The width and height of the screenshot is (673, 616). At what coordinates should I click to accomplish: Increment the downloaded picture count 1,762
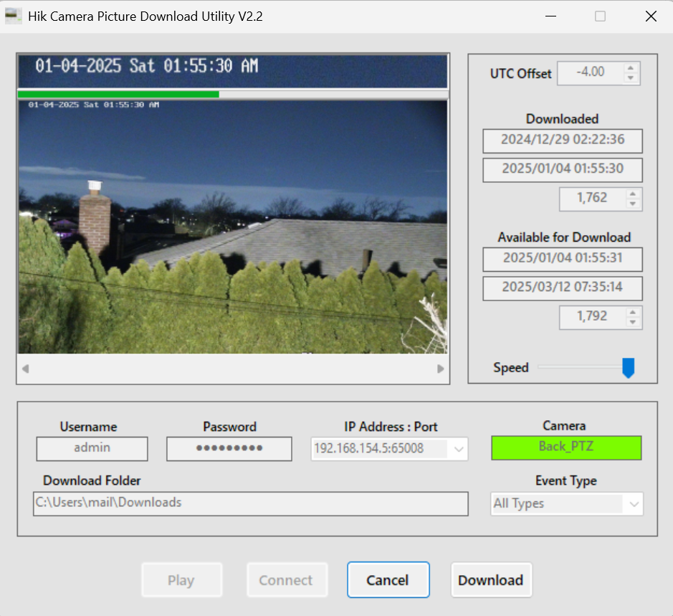coord(634,195)
